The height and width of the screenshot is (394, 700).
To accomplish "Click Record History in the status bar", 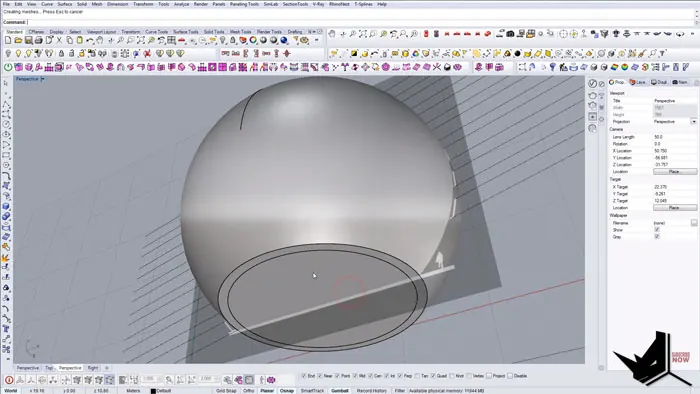I will coord(371,391).
